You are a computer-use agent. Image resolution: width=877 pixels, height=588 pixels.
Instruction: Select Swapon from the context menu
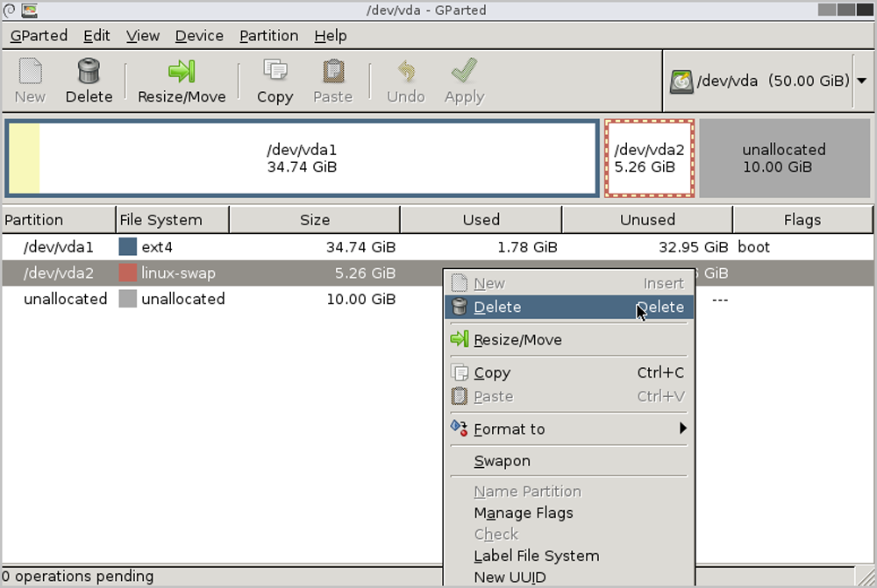pos(503,461)
